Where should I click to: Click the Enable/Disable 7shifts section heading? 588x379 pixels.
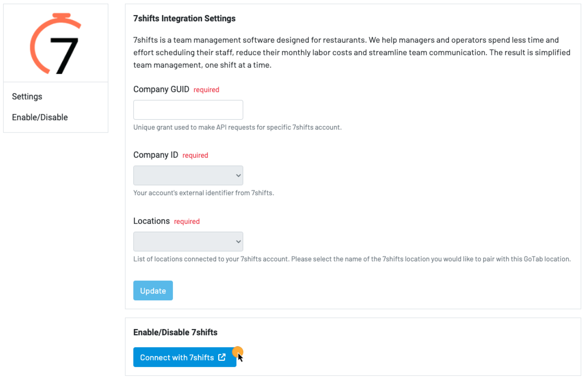click(175, 332)
